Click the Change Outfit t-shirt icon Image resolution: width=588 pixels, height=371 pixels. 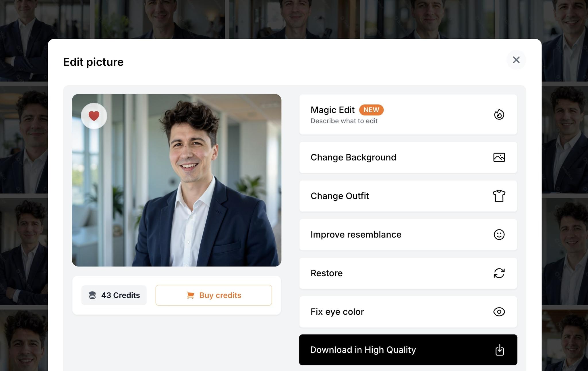pyautogui.click(x=499, y=196)
